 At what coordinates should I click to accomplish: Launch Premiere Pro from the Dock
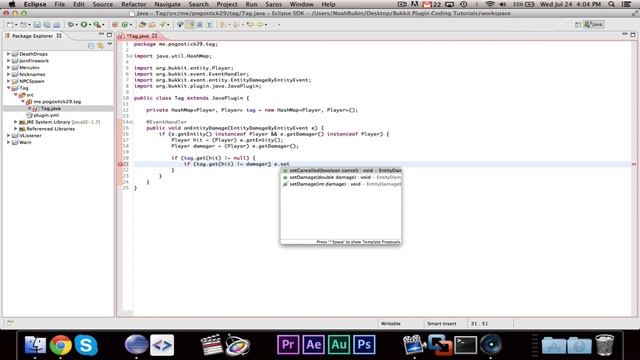pyautogui.click(x=288, y=344)
